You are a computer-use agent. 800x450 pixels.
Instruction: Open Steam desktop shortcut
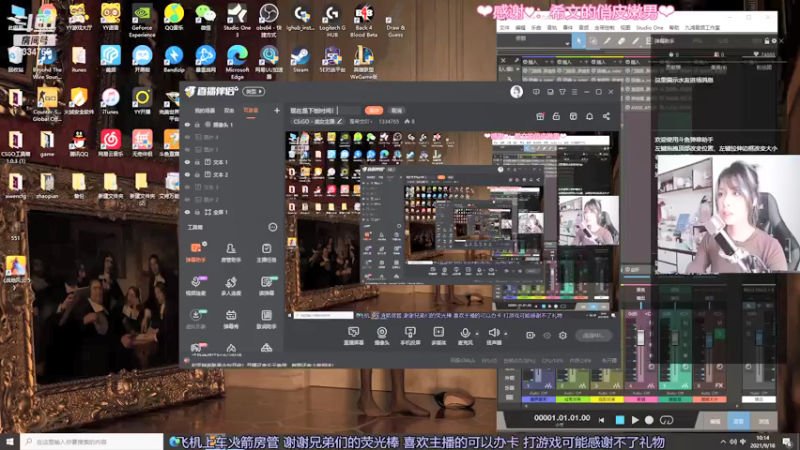pos(300,59)
